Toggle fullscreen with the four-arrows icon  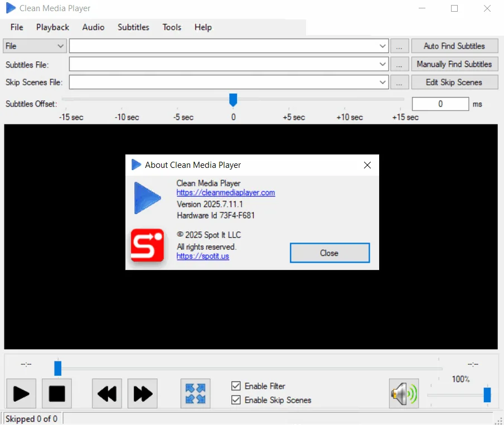(x=196, y=394)
